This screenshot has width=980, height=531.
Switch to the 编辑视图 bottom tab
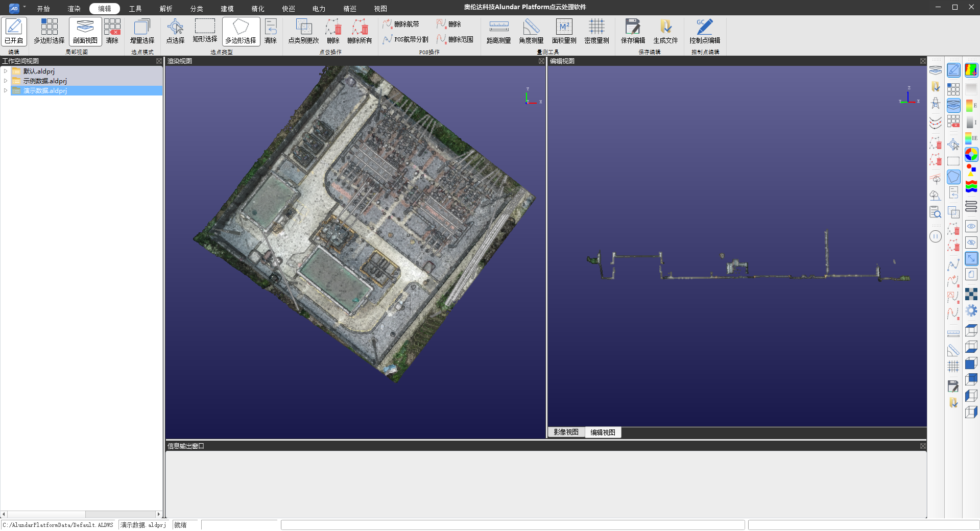click(x=603, y=432)
